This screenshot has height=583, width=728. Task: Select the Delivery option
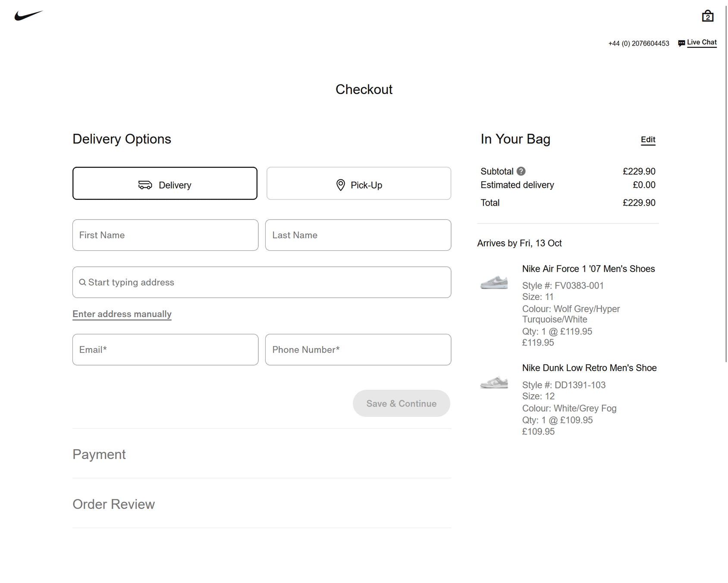(165, 183)
